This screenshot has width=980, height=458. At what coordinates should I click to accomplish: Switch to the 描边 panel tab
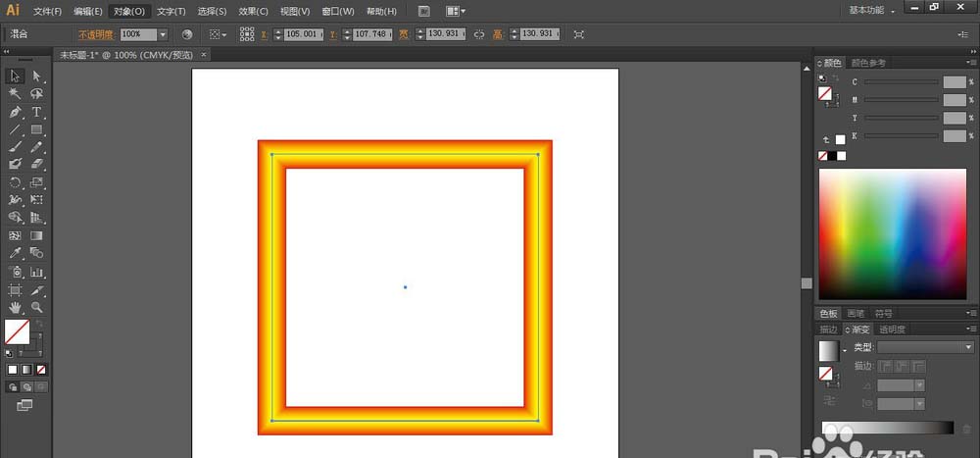[x=828, y=330]
